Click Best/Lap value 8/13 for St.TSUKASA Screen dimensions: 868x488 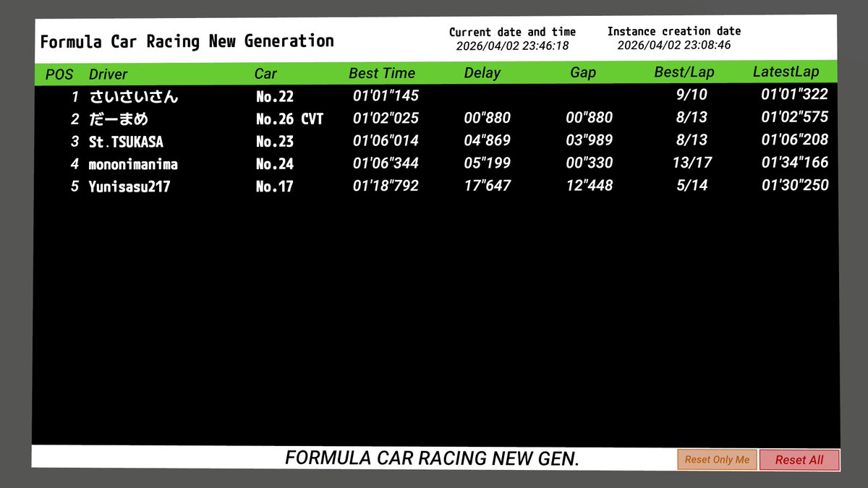click(x=691, y=140)
